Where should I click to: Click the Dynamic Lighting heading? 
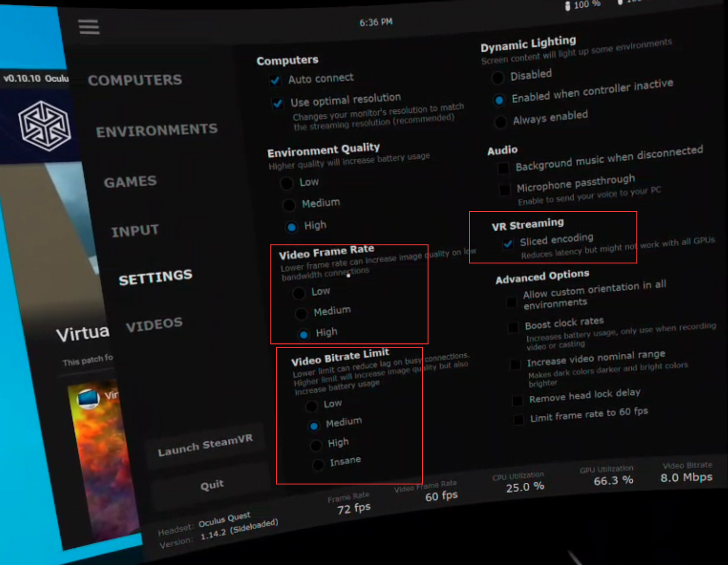point(528,44)
